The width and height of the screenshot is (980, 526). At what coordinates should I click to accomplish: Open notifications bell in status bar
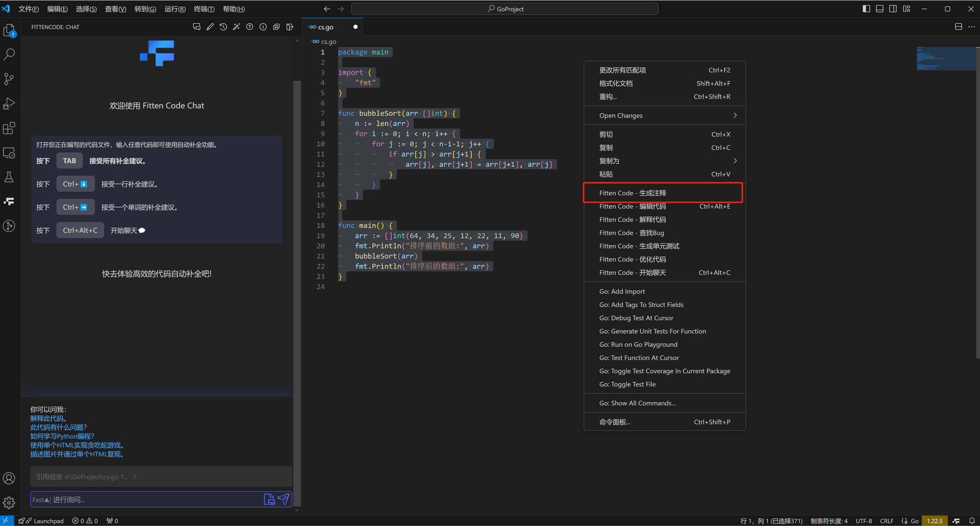[x=972, y=521]
